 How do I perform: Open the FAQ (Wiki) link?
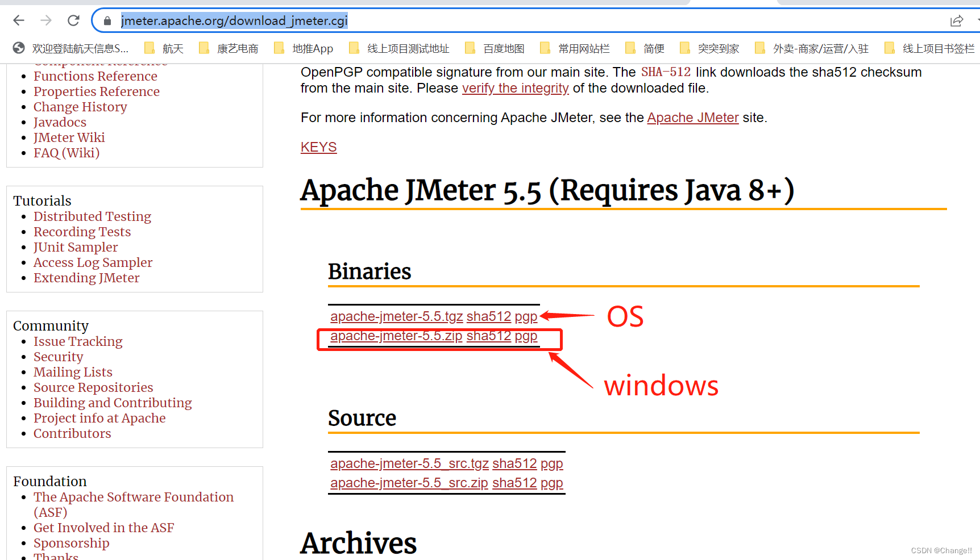(x=67, y=153)
